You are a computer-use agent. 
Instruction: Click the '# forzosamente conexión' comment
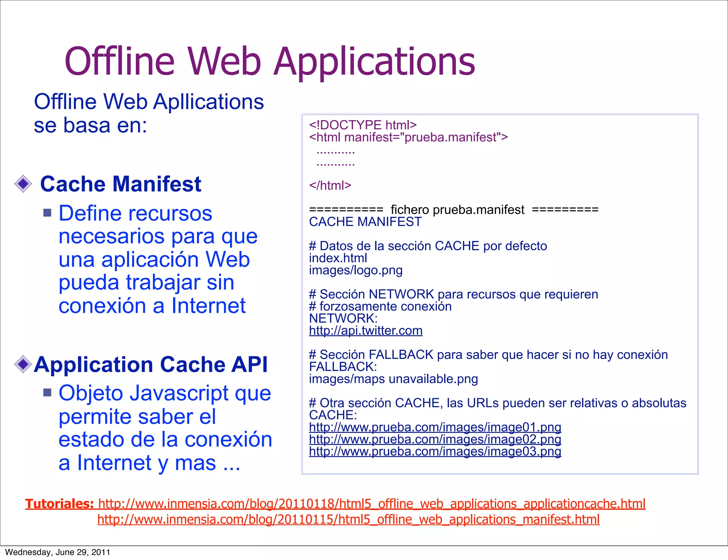(x=380, y=306)
